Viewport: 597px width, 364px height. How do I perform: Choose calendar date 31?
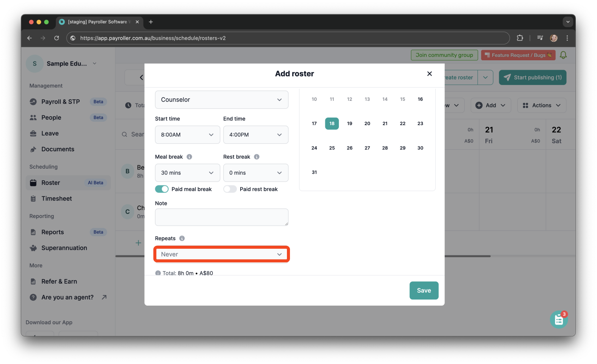click(x=314, y=172)
